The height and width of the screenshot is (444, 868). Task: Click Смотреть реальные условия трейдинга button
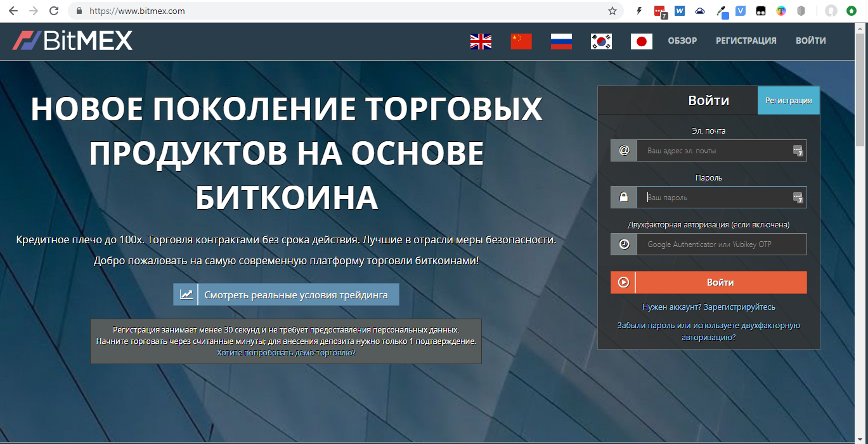(286, 295)
